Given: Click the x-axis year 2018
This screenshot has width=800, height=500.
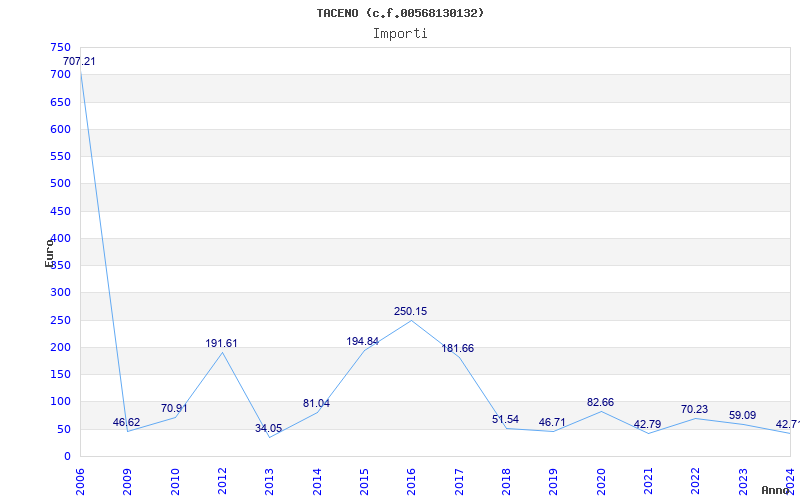Looking at the screenshot, I should coord(506,481).
